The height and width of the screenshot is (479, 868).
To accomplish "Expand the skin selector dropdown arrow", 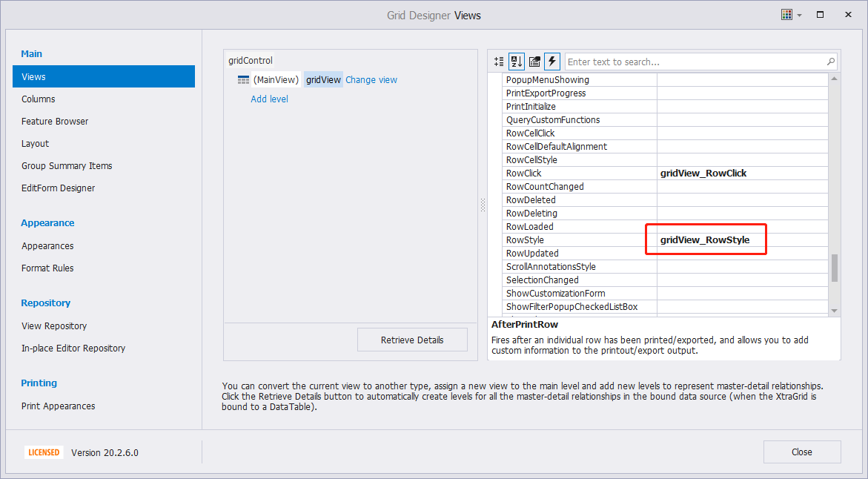I will click(800, 16).
